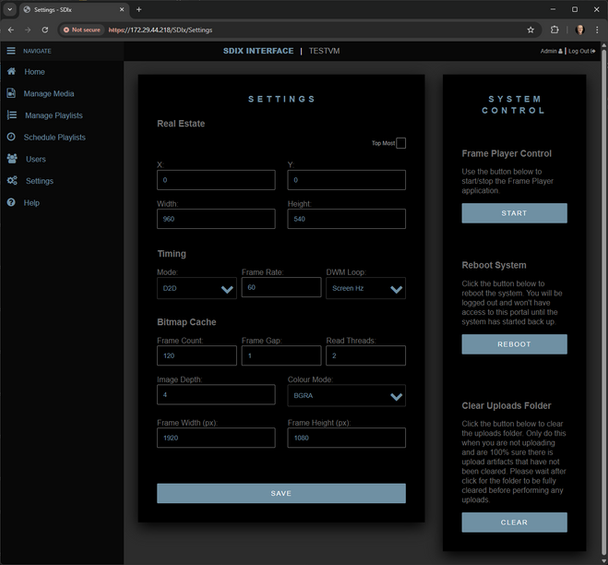This screenshot has height=565, width=608.
Task: Click the Schedule Playlists clock icon
Action: (x=11, y=137)
